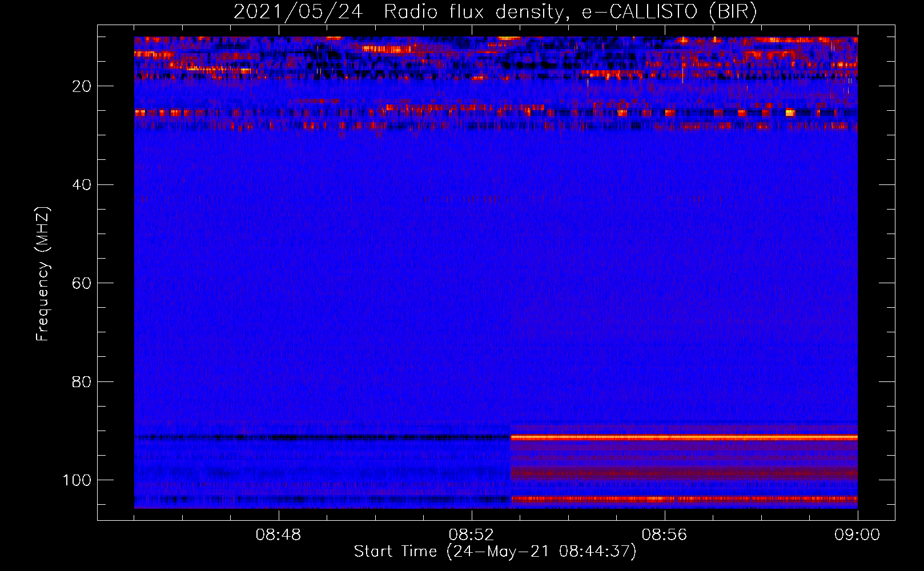This screenshot has width=924, height=571.
Task: Click the 100 MHz frequency tick label
Action: point(77,480)
